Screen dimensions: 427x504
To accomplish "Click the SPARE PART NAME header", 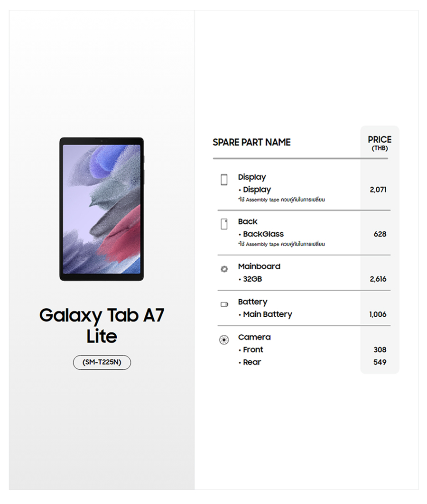I will [x=251, y=142].
